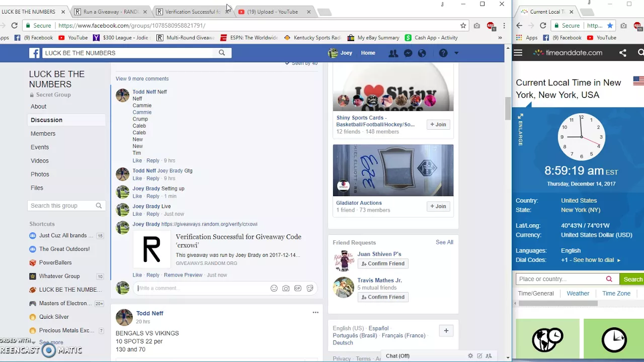
Task: Show more bookmarks overflow chevron
Action: [500, 38]
